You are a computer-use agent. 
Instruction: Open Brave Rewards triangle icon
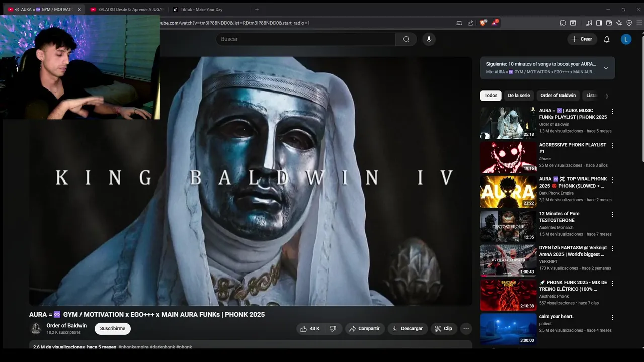coord(495,23)
